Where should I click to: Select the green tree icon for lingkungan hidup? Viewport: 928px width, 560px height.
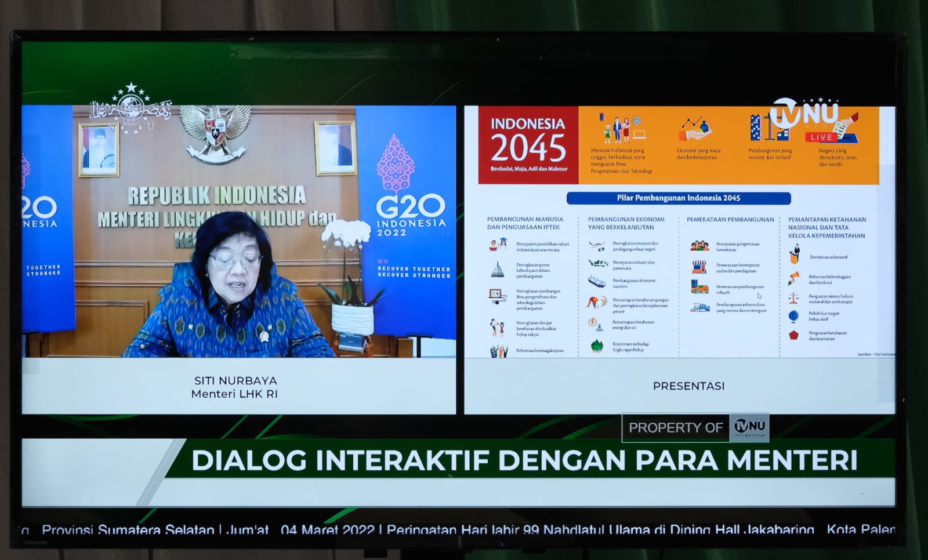597,346
